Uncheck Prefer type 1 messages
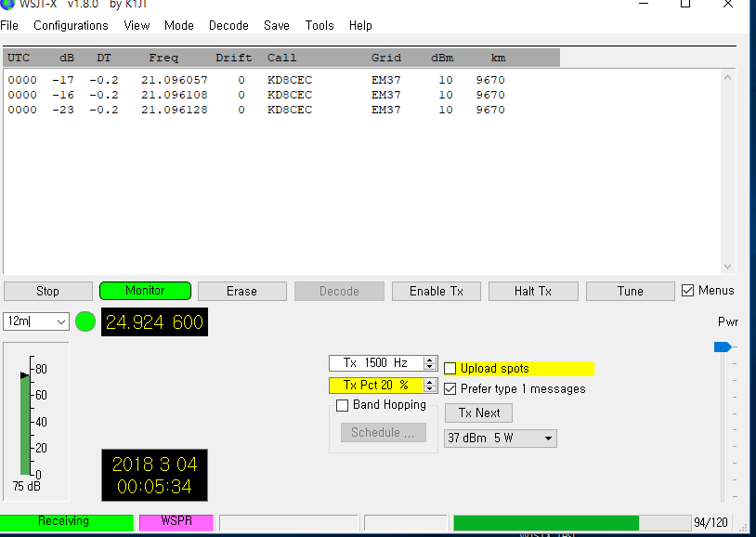The width and height of the screenshot is (756, 537). (450, 388)
